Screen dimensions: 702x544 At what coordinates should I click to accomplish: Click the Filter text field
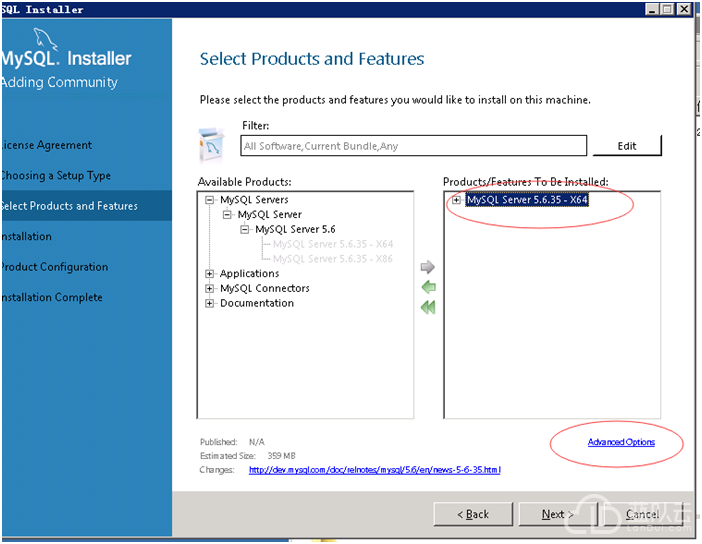click(413, 146)
